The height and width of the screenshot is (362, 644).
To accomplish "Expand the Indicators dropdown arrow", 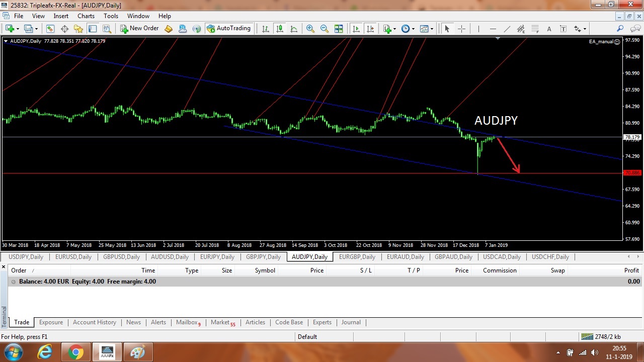I will click(395, 29).
